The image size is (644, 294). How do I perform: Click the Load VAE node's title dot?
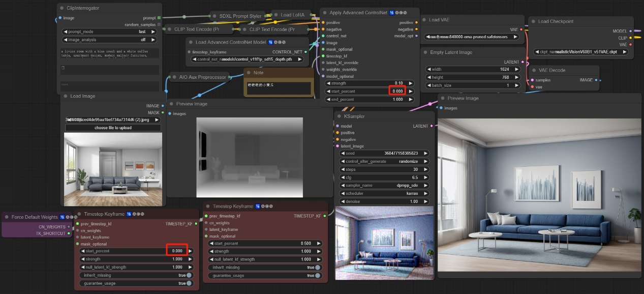click(x=424, y=20)
